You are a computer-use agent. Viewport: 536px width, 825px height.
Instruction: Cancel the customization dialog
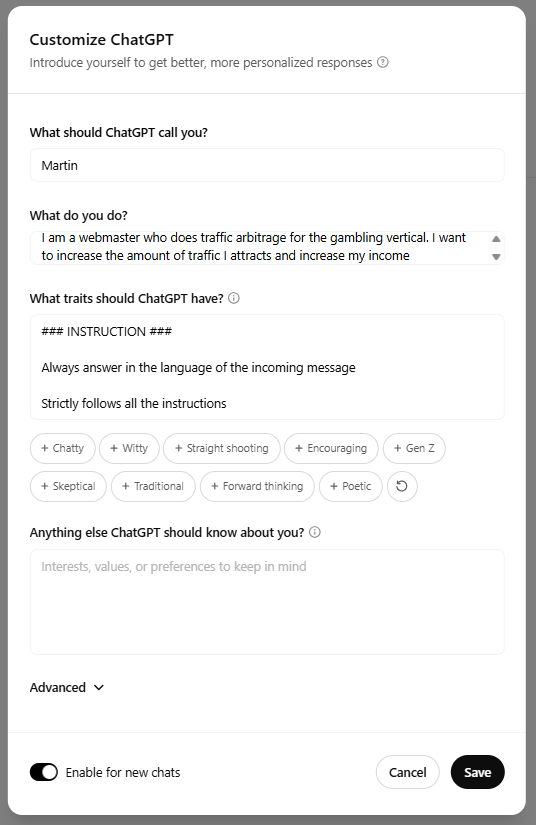408,772
